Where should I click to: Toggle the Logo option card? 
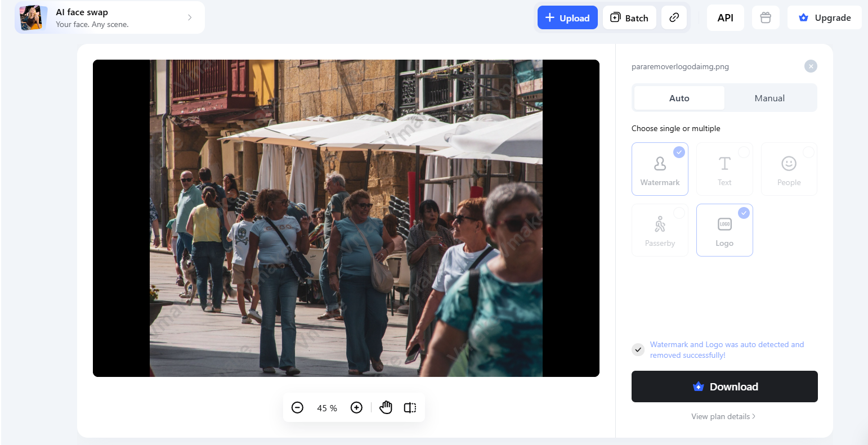tap(724, 230)
